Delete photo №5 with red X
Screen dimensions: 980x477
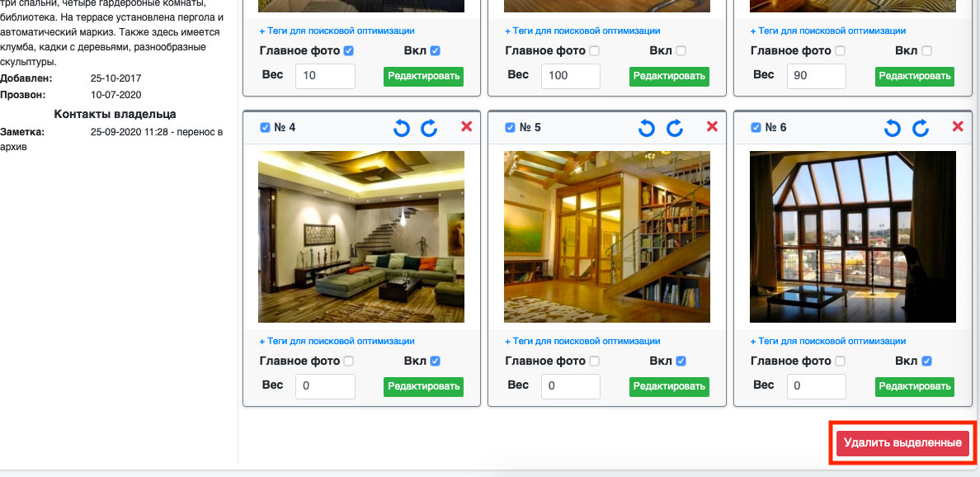(713, 127)
